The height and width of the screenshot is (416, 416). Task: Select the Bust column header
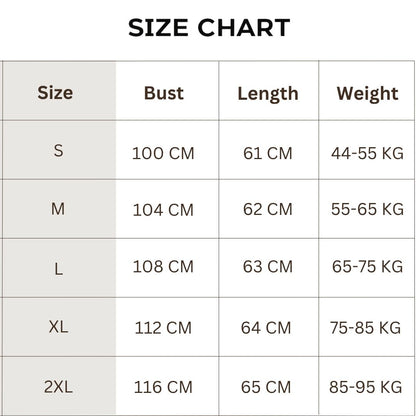[x=164, y=93]
